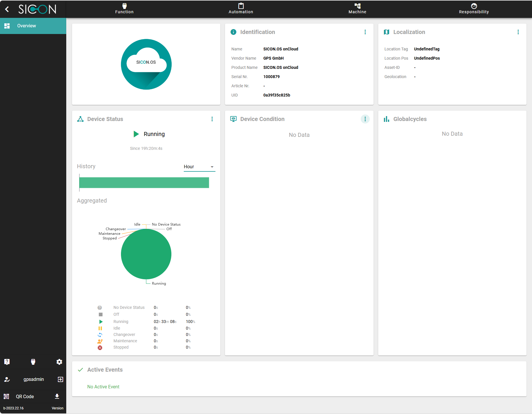This screenshot has width=532, height=414.
Task: Click the green Running pie chart
Action: (x=146, y=254)
